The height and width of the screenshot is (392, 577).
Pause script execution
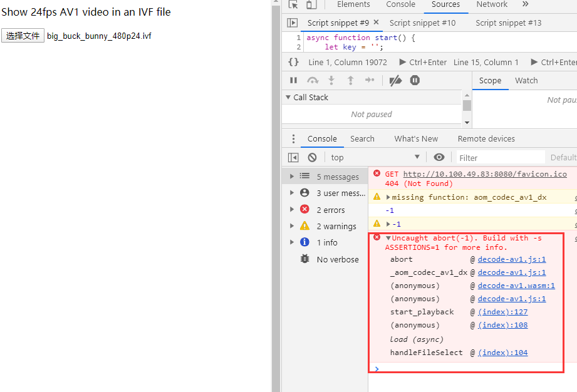[293, 80]
